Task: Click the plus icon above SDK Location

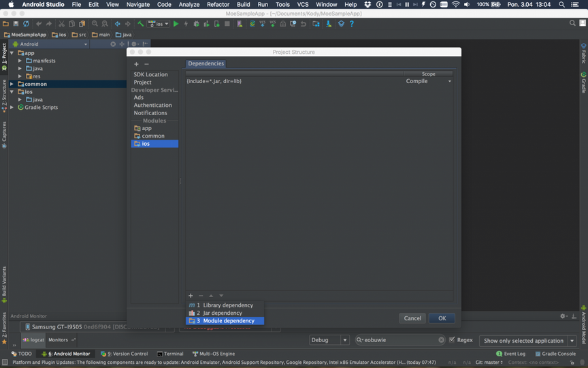Action: [137, 64]
